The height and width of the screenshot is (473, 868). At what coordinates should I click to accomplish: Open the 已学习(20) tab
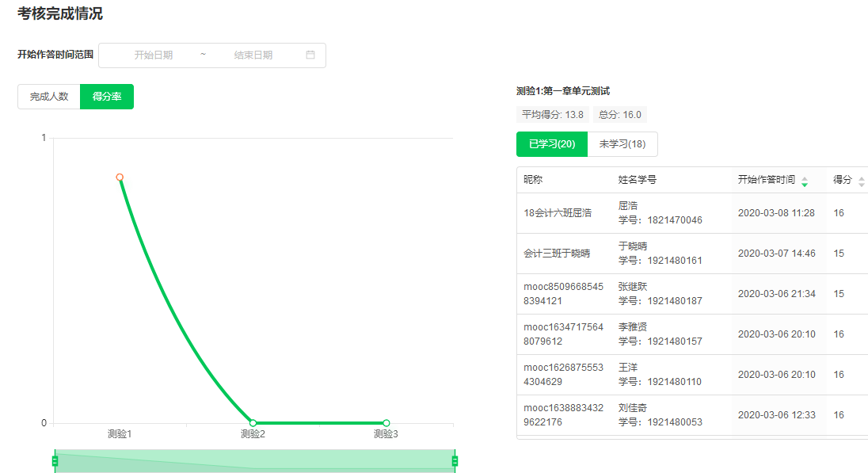[552, 144]
